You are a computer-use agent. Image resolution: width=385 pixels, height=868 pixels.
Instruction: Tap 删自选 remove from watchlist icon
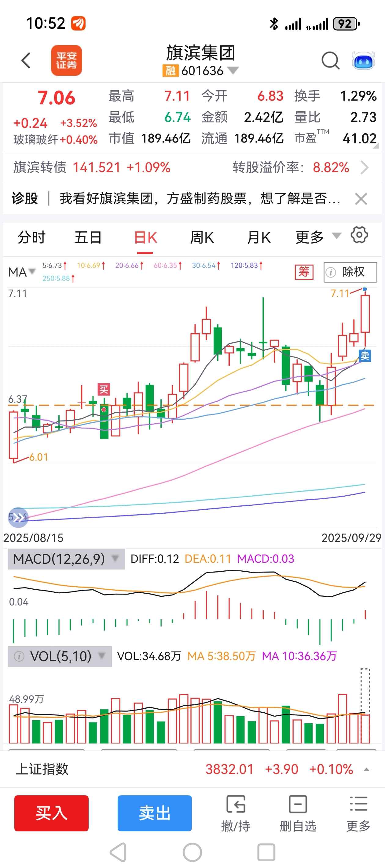pyautogui.click(x=298, y=813)
